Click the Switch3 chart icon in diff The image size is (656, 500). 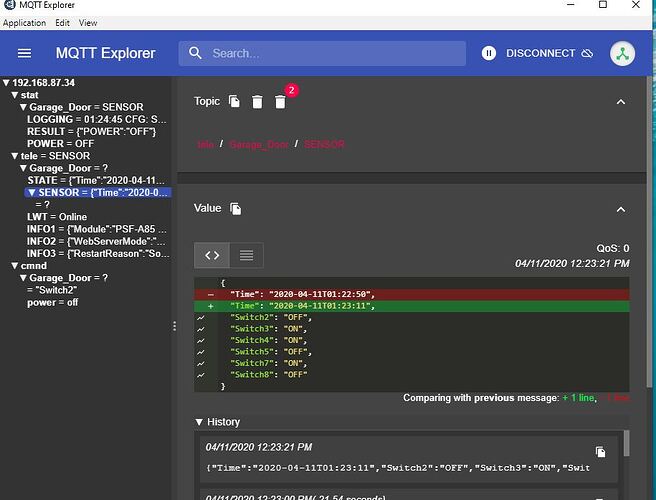[201, 329]
